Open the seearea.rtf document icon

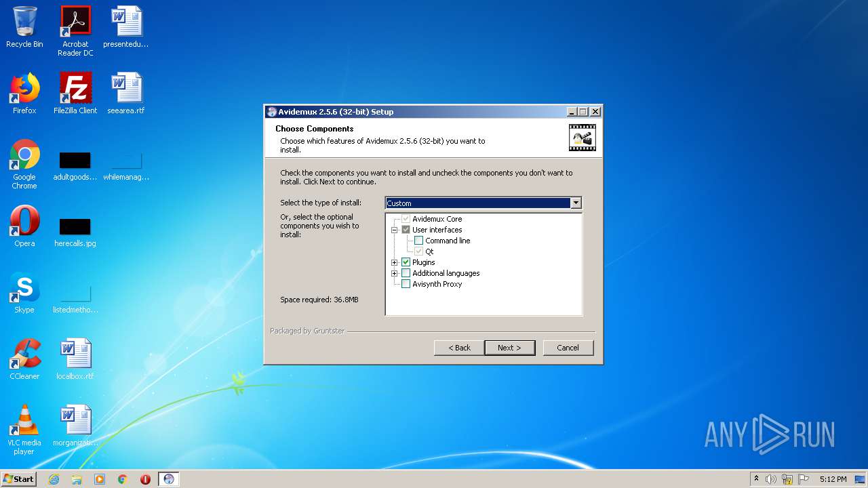(126, 94)
